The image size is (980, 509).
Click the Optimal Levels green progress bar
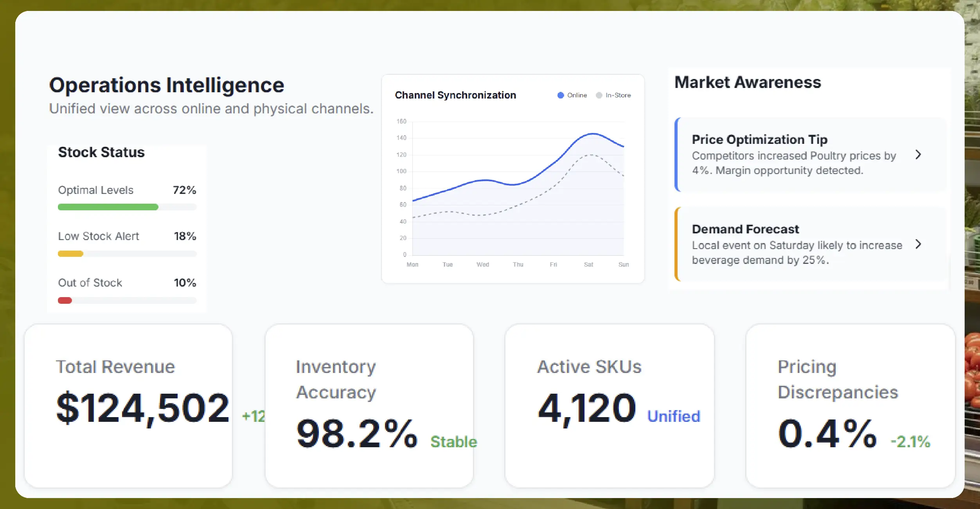[108, 207]
